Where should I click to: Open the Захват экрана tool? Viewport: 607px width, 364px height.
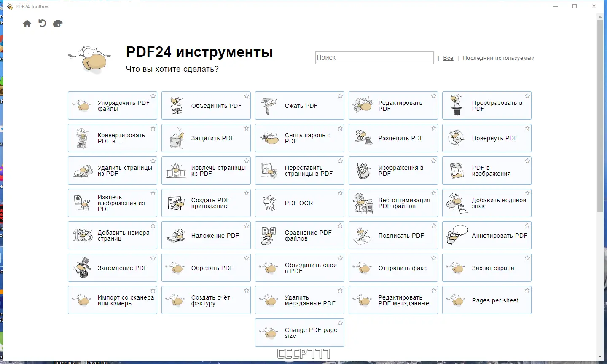[x=486, y=268]
